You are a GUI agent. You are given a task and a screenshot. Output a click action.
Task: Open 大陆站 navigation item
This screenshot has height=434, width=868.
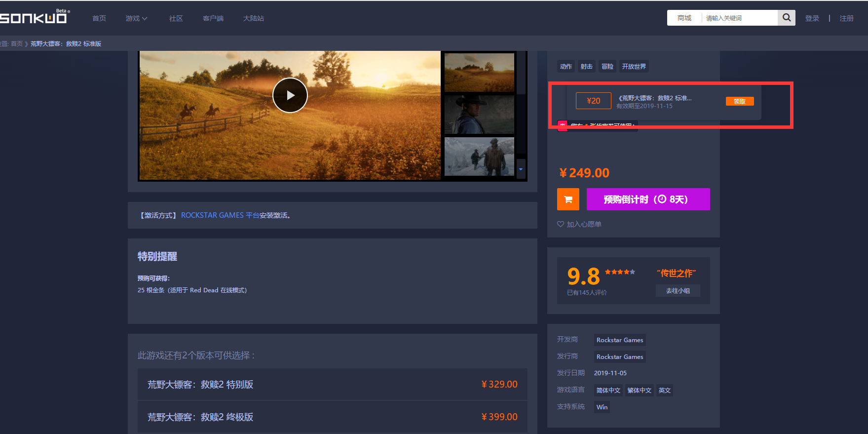tap(254, 18)
